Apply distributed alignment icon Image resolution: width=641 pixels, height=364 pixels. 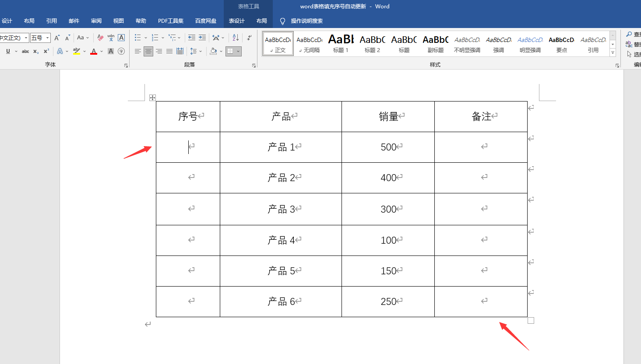tap(180, 51)
